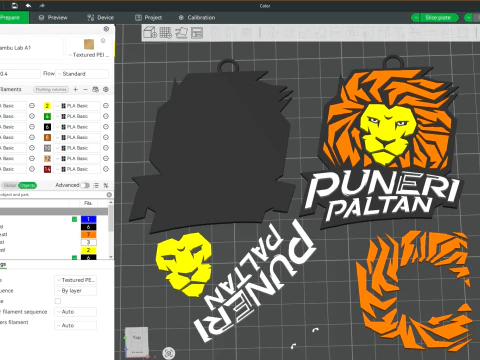Click the Top view navigation cube

point(137,341)
